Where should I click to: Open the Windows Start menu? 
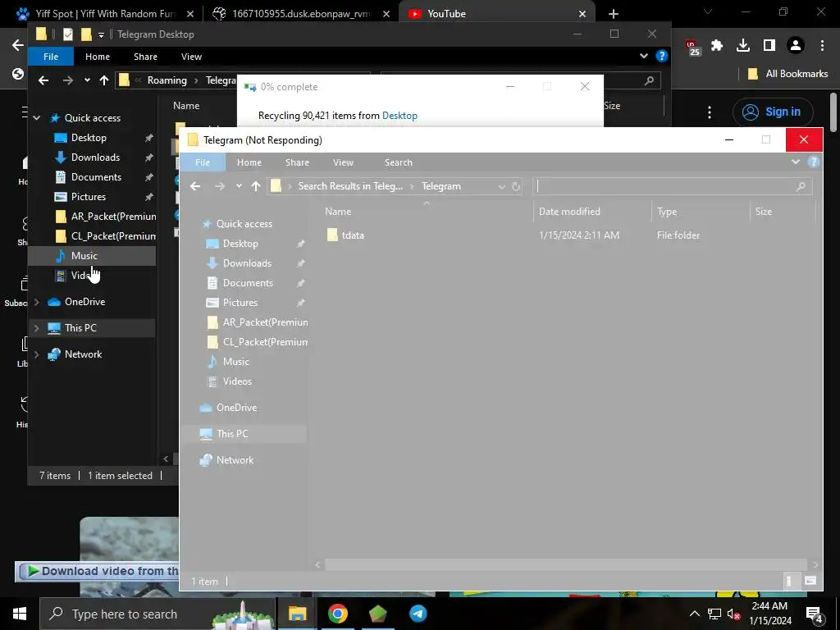click(x=20, y=614)
